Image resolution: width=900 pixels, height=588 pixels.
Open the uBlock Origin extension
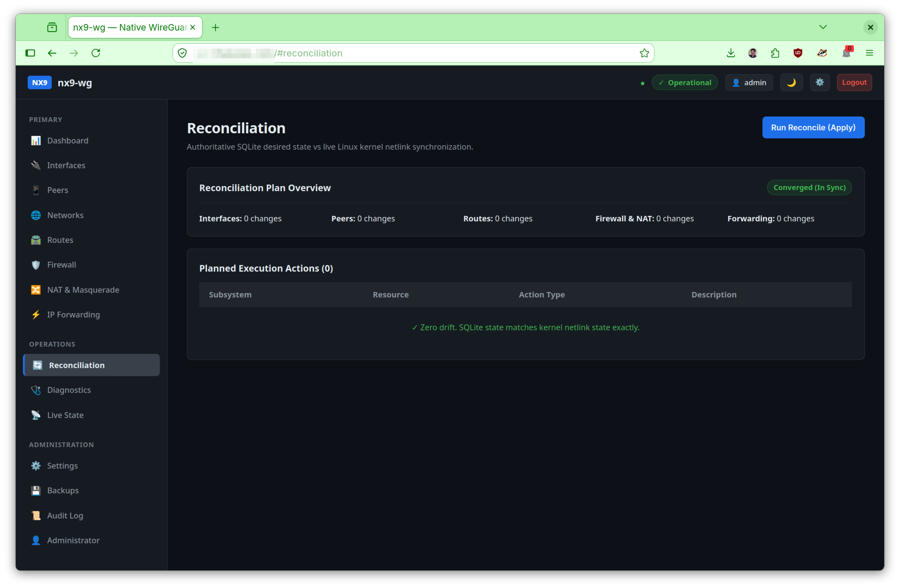pyautogui.click(x=798, y=53)
